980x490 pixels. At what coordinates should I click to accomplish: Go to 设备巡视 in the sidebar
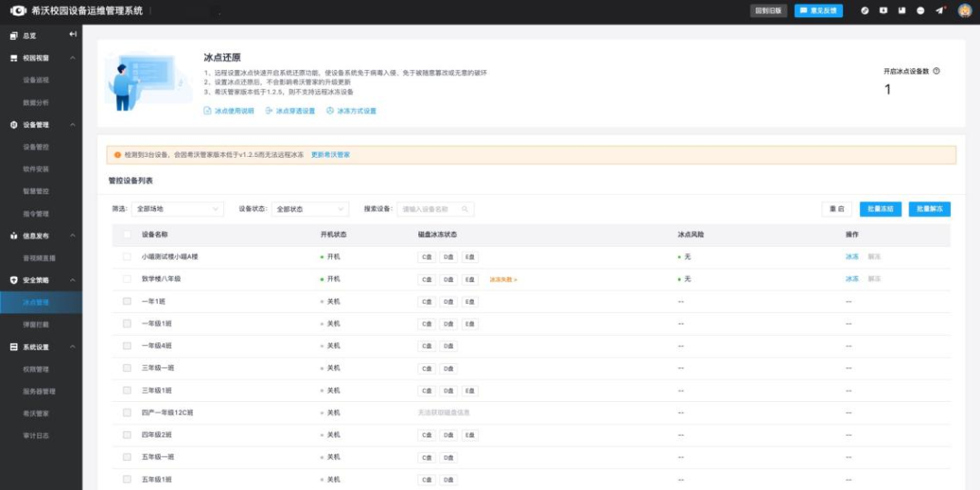click(36, 80)
